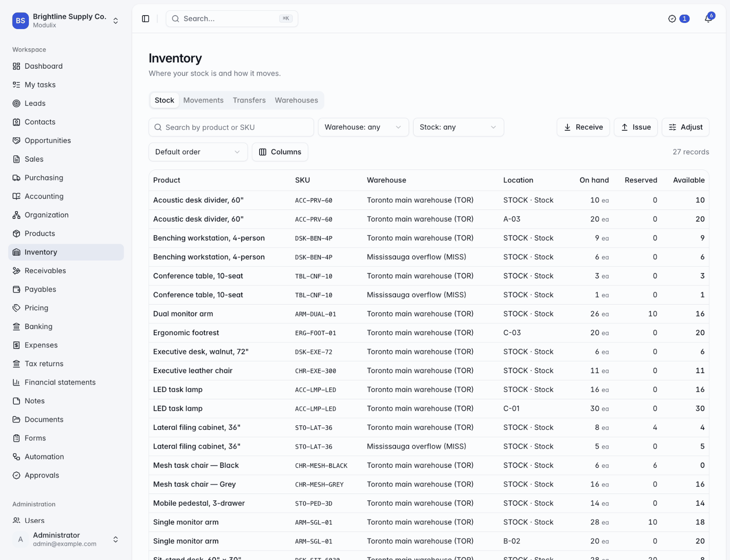Screen dimensions: 730x560
Task: Switch to the Movements tab
Action: click(x=203, y=100)
